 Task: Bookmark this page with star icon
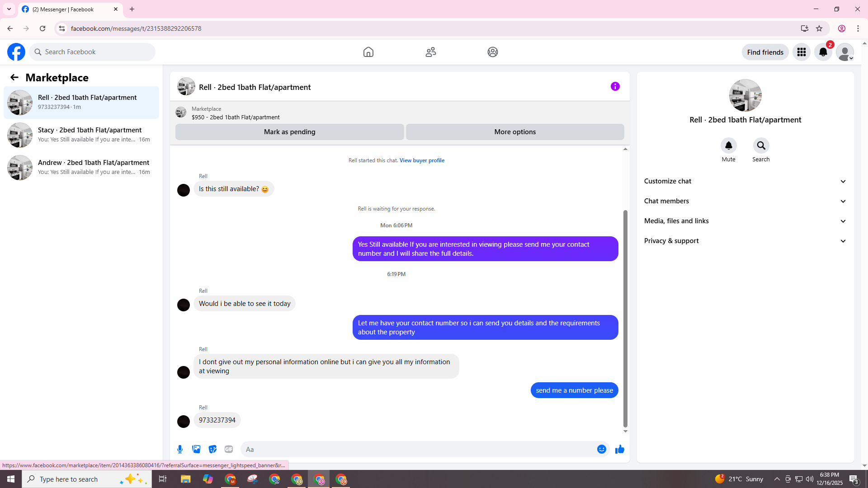point(819,28)
